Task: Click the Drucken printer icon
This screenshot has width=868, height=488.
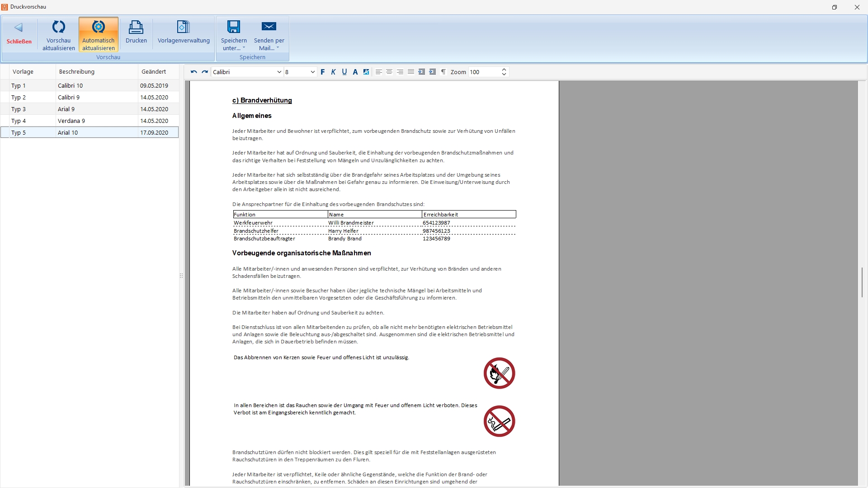Action: point(136,28)
